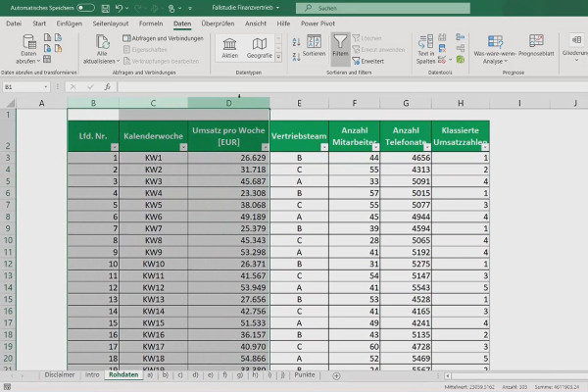588x392 pixels.
Task: Open Abfragen und Verbindungen pane
Action: [163, 38]
